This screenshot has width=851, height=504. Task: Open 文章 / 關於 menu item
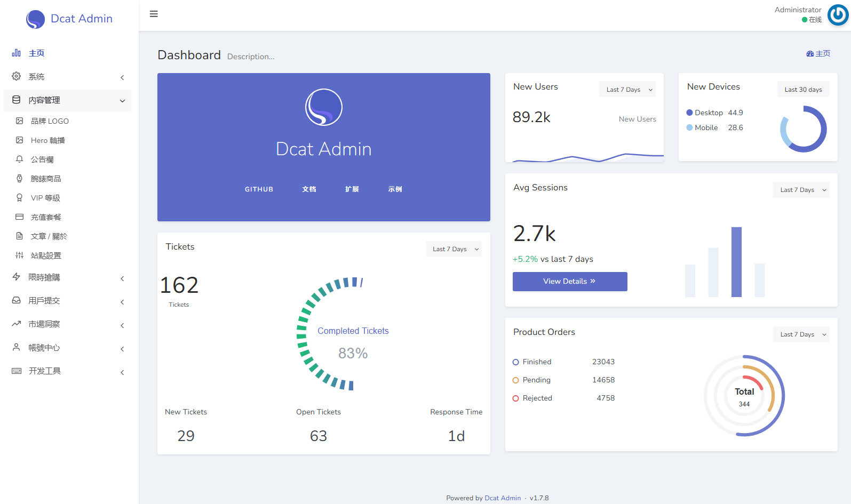coord(67,236)
